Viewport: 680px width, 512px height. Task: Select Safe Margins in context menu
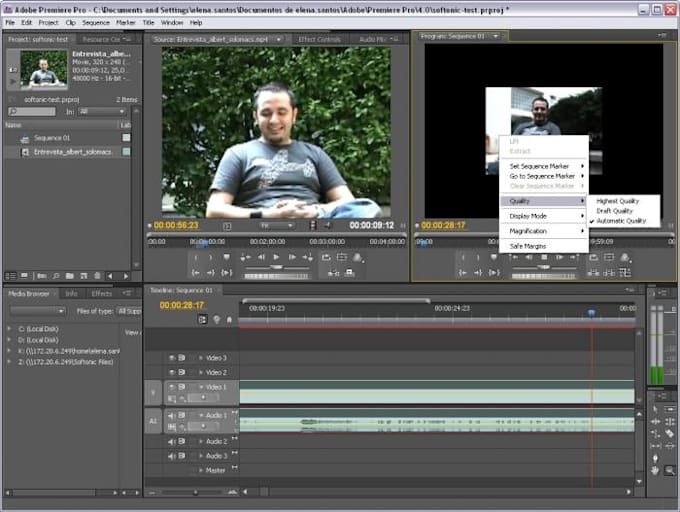(x=528, y=245)
